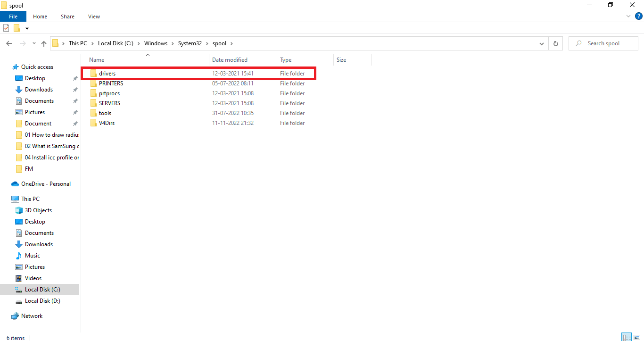Viewport: 644px width, 341px height.
Task: Select OneDrive - Personal in navigation pane
Action: point(46,184)
